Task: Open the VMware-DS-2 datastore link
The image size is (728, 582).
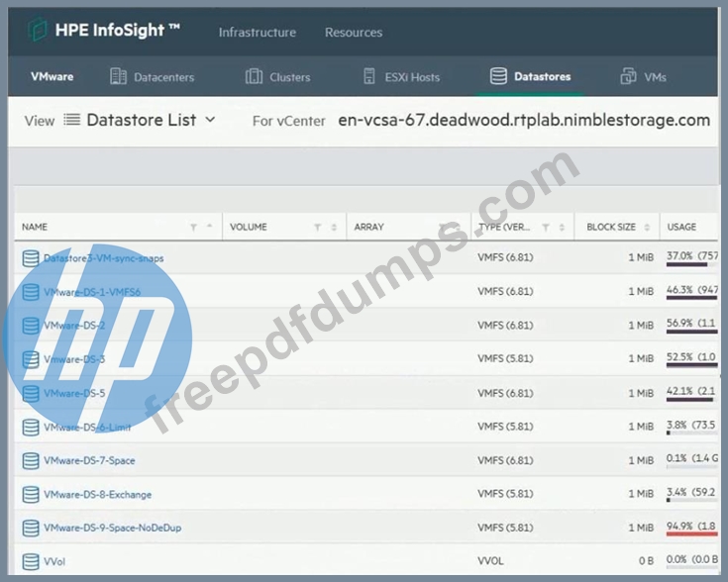Action: [x=74, y=326]
